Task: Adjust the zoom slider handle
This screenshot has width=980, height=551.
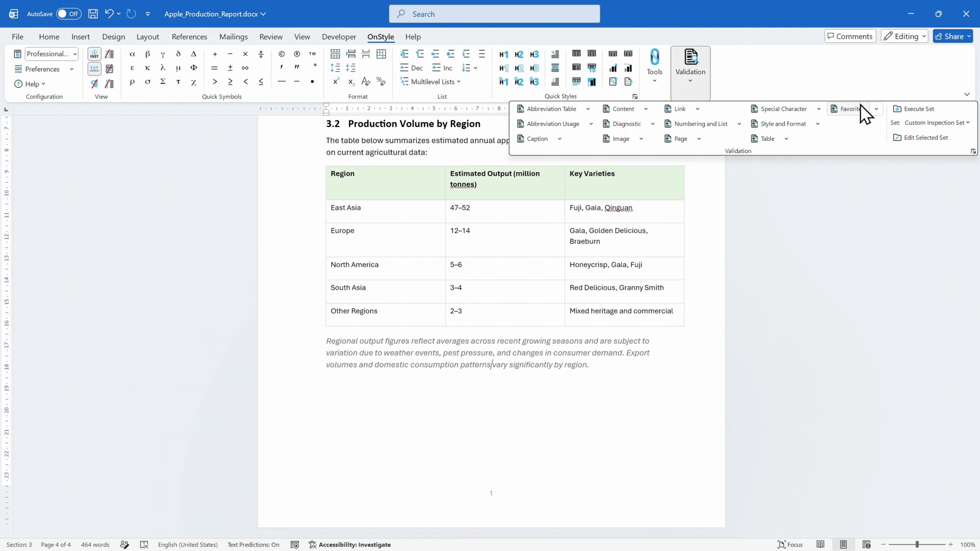Action: [x=917, y=545]
